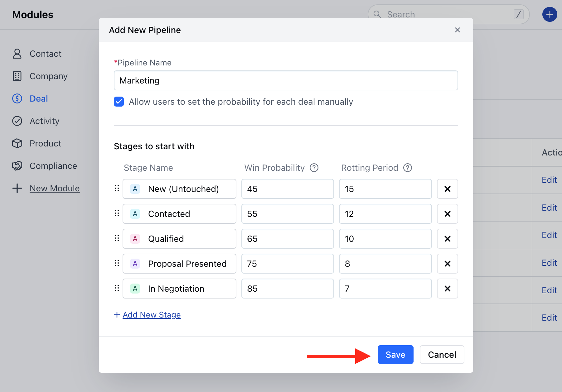The height and width of the screenshot is (392, 562).
Task: Save the new pipeline
Action: coord(395,355)
